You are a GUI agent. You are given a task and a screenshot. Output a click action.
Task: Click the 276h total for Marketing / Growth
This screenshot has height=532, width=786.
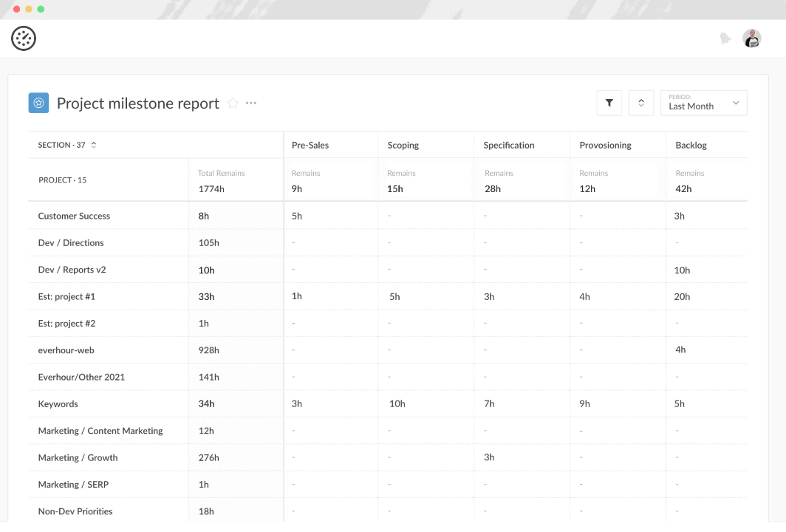coord(208,457)
